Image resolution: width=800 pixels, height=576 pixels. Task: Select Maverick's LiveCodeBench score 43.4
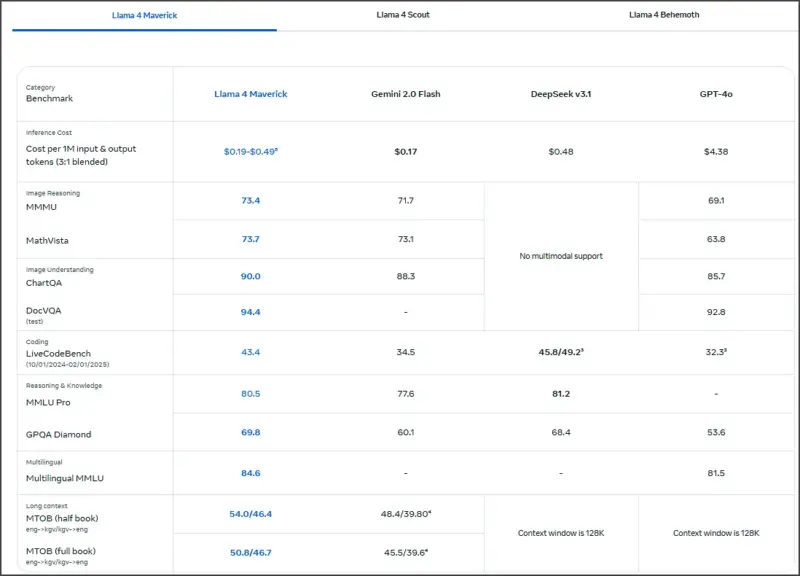pyautogui.click(x=251, y=352)
